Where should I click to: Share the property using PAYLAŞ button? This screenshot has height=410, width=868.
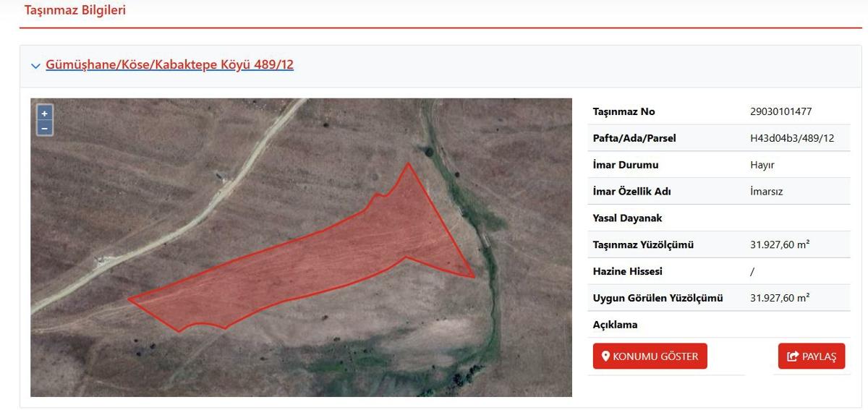812,356
